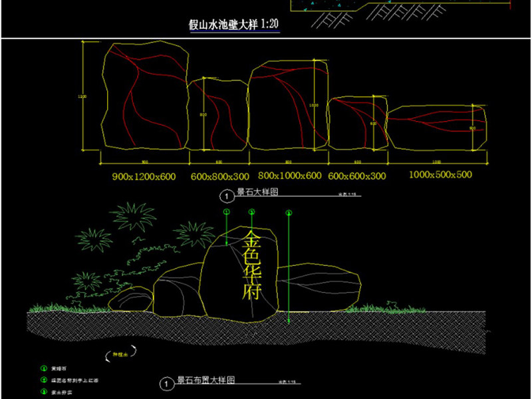This screenshot has width=532, height=399.
Task: Click the '景石大样图' drawing title
Action: coord(257,192)
